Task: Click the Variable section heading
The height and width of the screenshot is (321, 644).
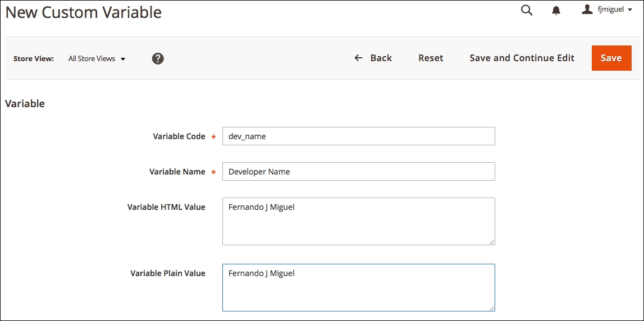Action: 25,103
